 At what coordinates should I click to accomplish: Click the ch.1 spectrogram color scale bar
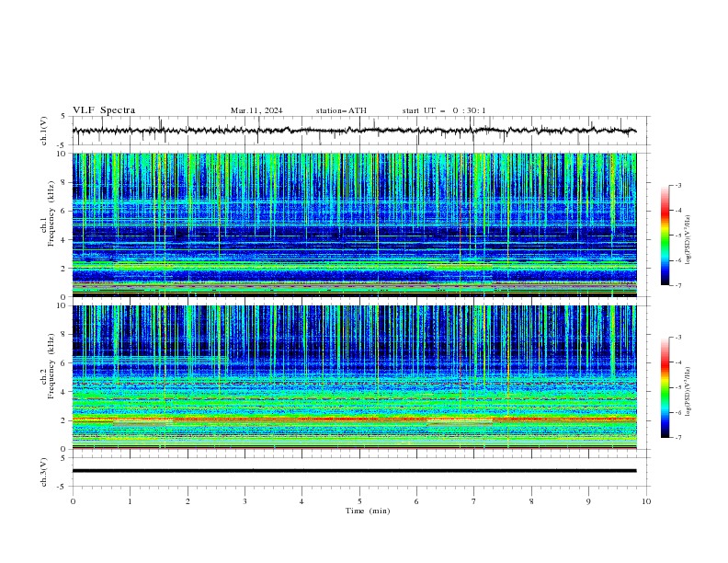point(665,236)
